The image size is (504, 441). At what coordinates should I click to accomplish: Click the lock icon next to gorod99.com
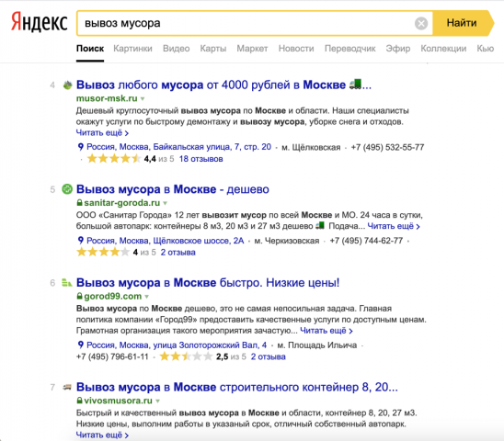(x=79, y=296)
